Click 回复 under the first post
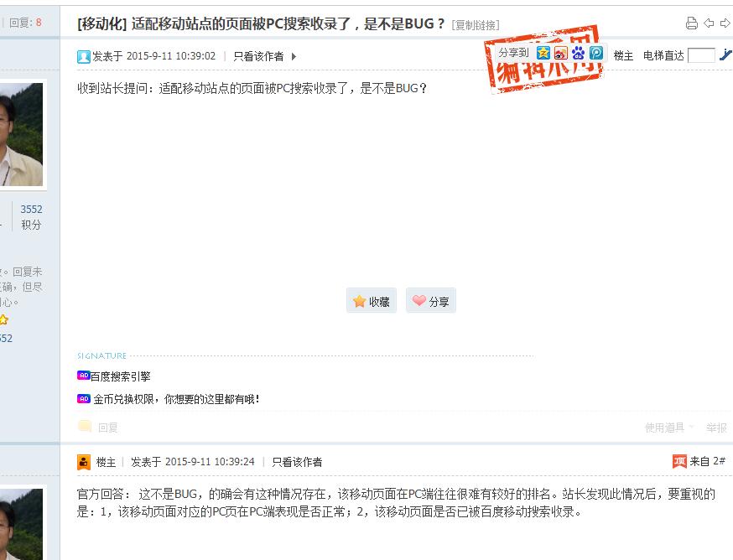Viewport: 733px width, 560px height. click(107, 428)
